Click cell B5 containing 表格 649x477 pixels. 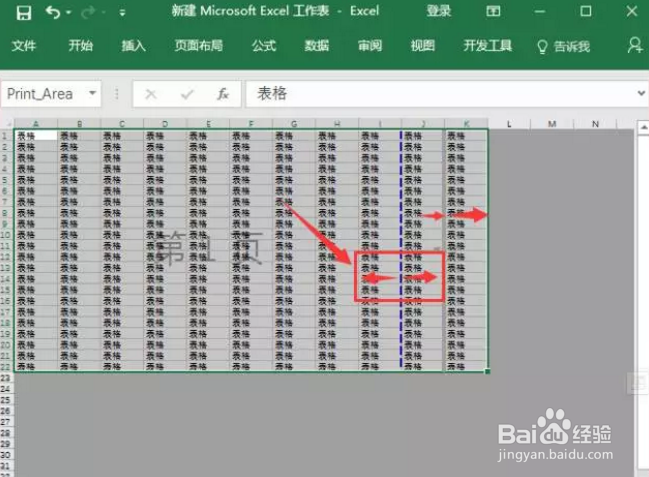point(79,180)
